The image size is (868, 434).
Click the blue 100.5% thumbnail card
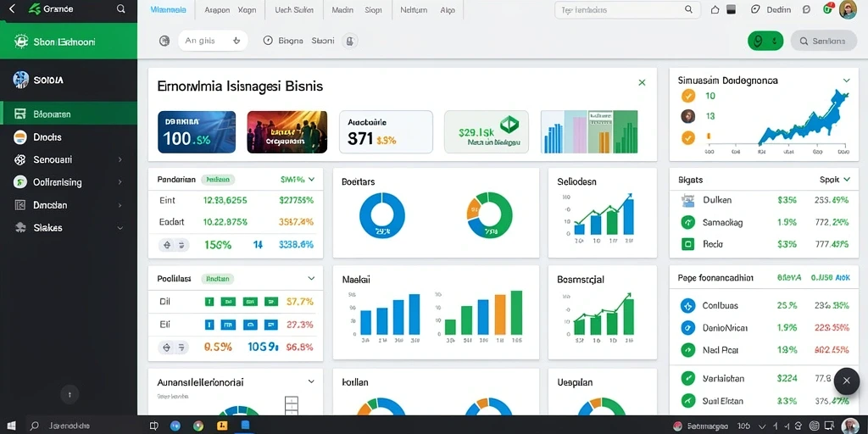pos(197,131)
